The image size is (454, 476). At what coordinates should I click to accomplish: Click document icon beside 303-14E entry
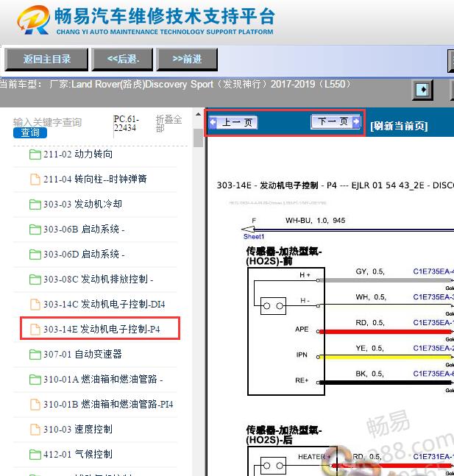point(35,329)
